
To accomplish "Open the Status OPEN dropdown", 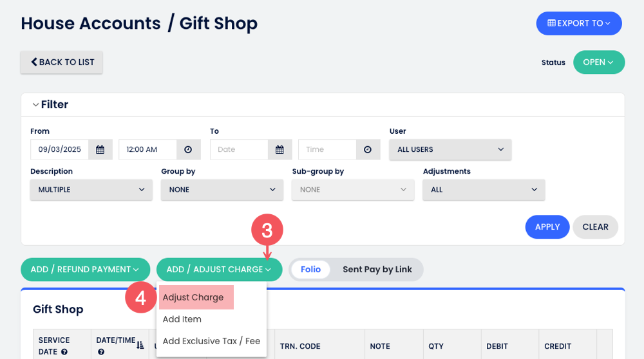I will [598, 62].
